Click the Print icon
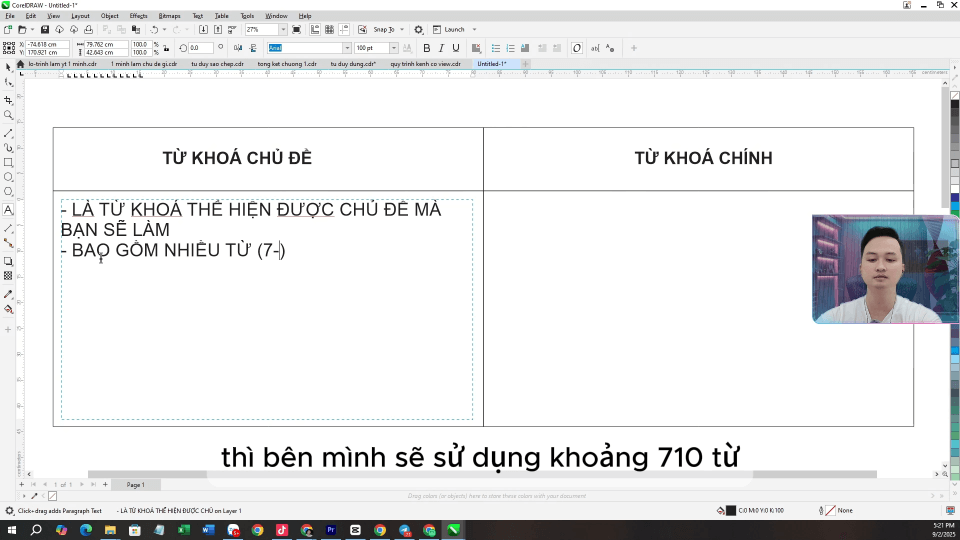 (88, 29)
